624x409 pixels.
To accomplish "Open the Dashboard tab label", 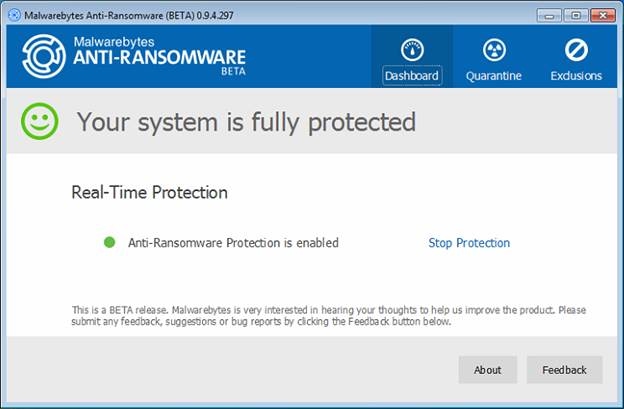I will 411,76.
